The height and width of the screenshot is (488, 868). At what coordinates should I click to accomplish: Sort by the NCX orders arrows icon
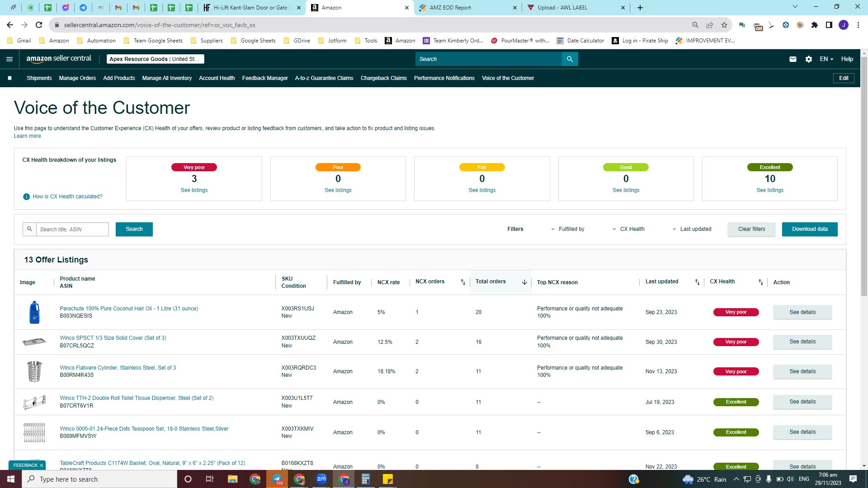[463, 282]
